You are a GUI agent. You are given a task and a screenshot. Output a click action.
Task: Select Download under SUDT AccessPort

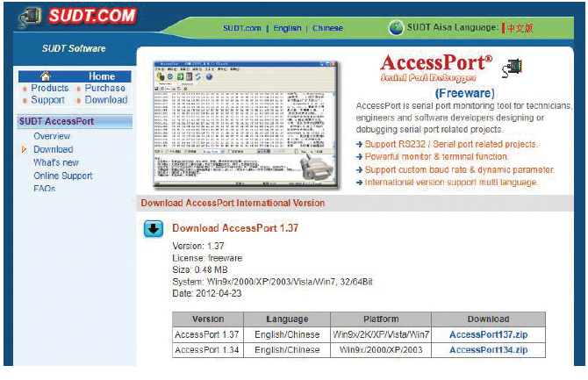[x=54, y=149]
